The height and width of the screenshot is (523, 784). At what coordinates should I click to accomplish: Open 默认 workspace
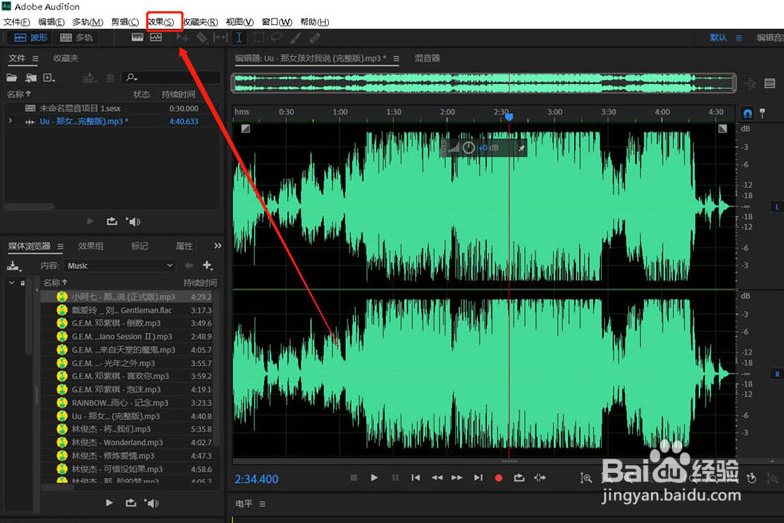coord(718,38)
